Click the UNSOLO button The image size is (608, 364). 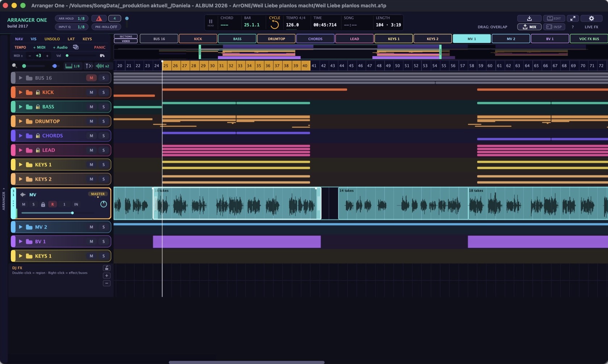[x=52, y=39]
